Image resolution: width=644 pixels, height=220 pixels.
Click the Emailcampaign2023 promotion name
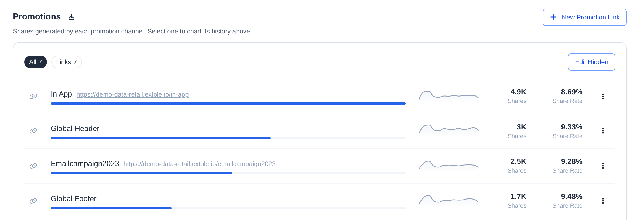pyautogui.click(x=85, y=164)
